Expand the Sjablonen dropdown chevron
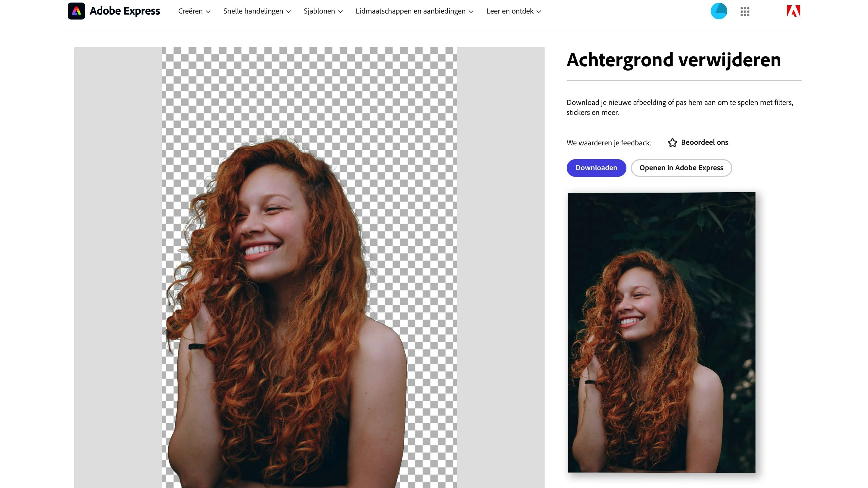Viewport: 868px width, 488px height. (341, 12)
